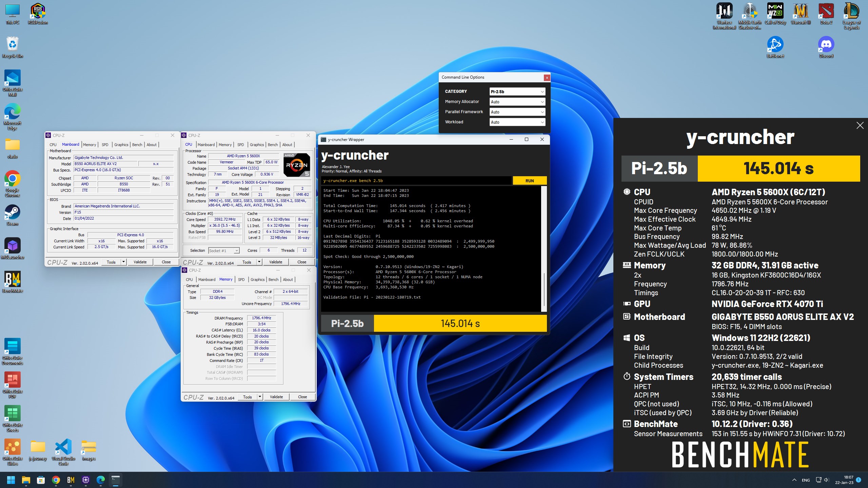Viewport: 868px width, 488px height.
Task: Launch Microsoft Edge desktop shortcut
Action: [13, 117]
